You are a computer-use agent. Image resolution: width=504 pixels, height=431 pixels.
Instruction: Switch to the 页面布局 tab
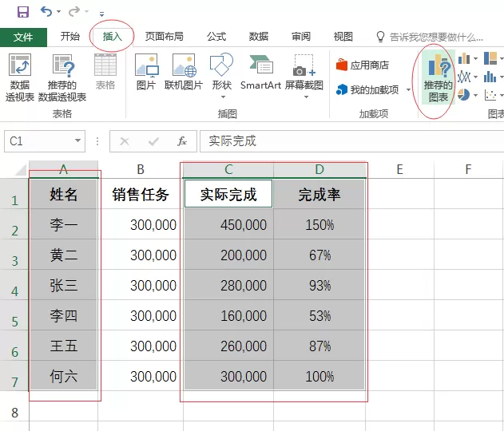tap(164, 36)
